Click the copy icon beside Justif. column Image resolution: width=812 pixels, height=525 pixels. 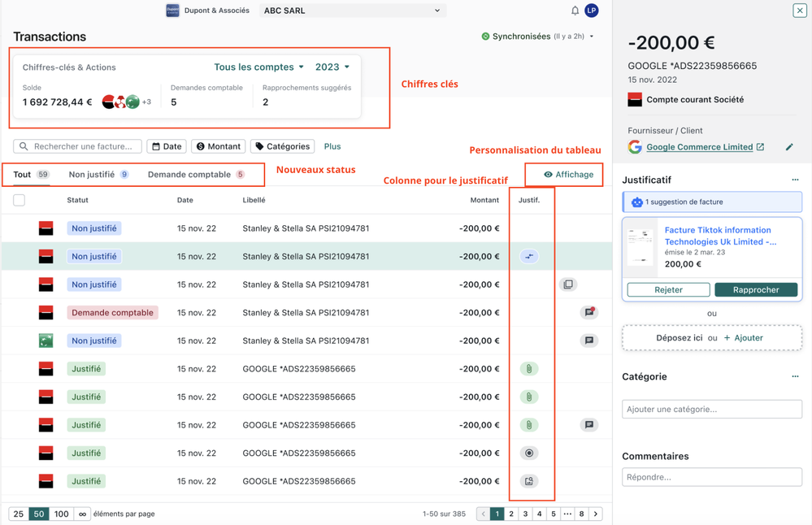pos(568,284)
